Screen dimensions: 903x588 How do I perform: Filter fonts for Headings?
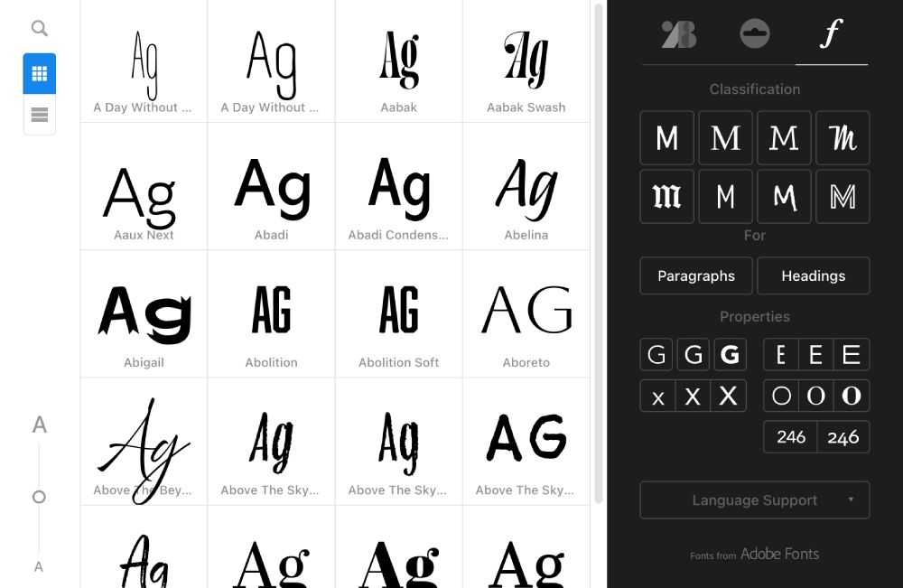pyautogui.click(x=814, y=275)
